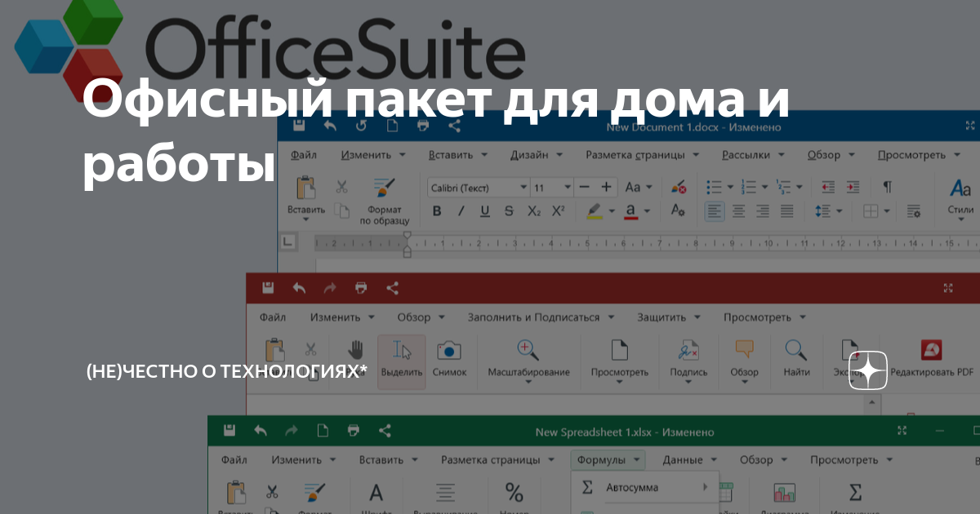Image resolution: width=980 pixels, height=514 pixels.
Task: Click red font color button
Action: click(630, 211)
